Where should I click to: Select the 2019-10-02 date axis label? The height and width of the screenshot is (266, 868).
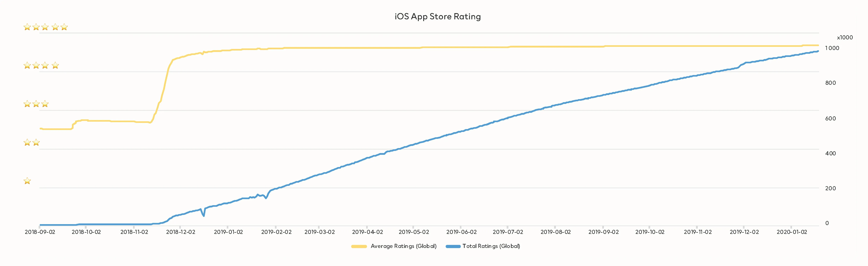click(650, 232)
